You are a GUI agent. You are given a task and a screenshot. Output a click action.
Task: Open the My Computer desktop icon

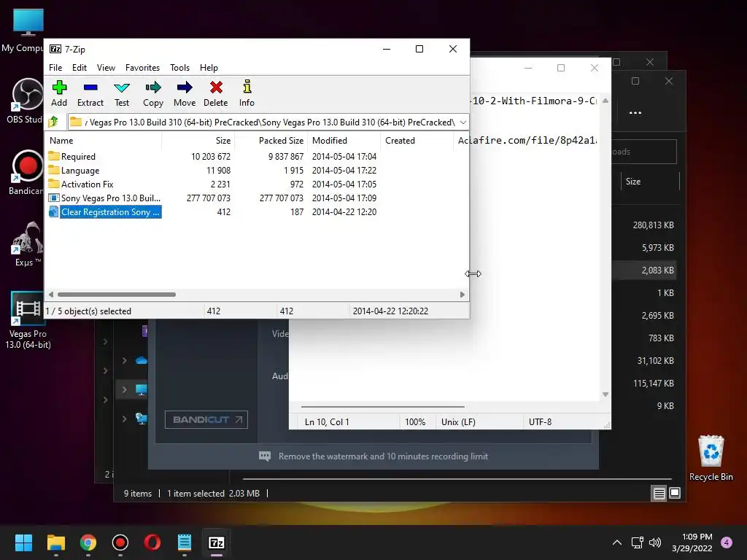point(25,31)
